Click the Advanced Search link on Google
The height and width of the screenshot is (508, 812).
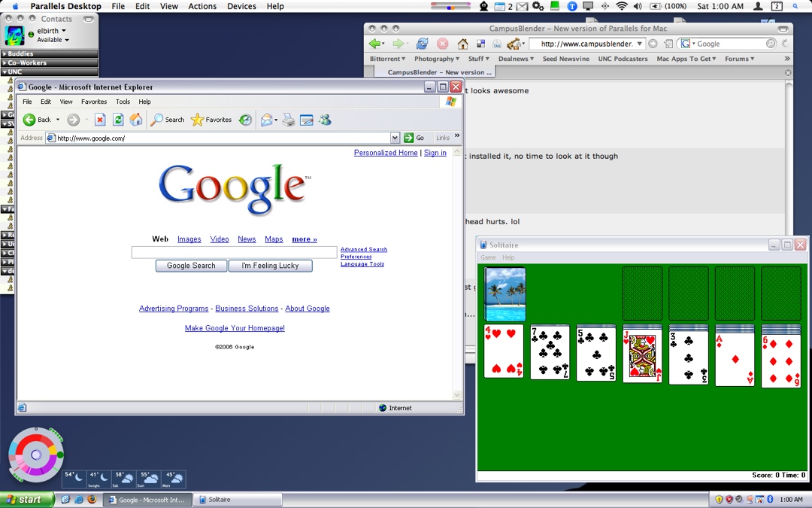click(x=364, y=249)
